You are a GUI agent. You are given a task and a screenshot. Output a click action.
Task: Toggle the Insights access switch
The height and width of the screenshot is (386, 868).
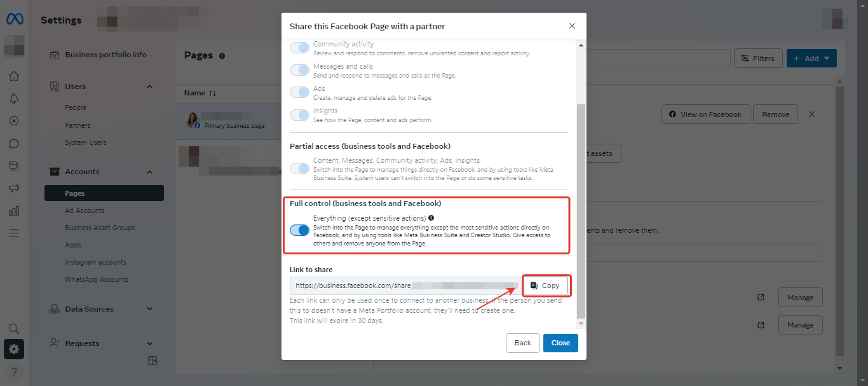[299, 115]
